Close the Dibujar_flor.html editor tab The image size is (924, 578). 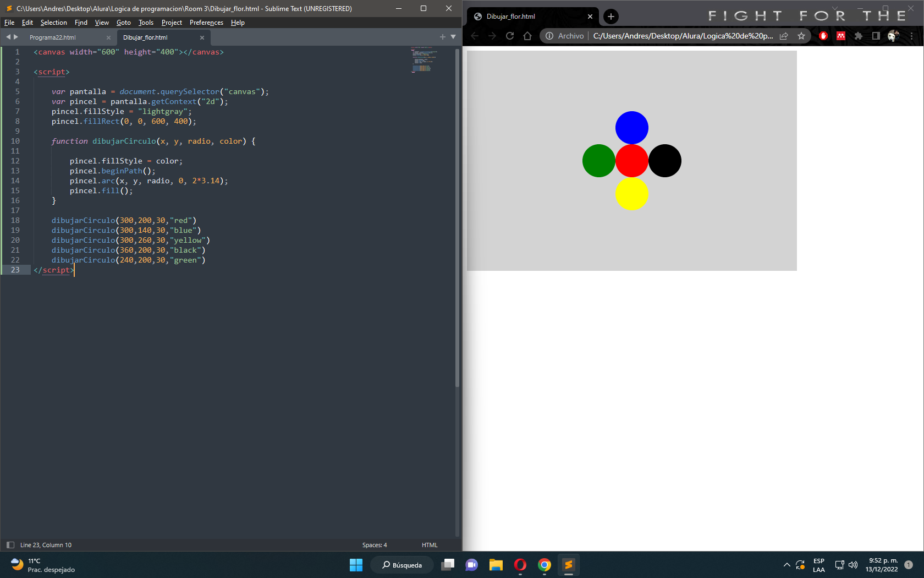pos(202,37)
